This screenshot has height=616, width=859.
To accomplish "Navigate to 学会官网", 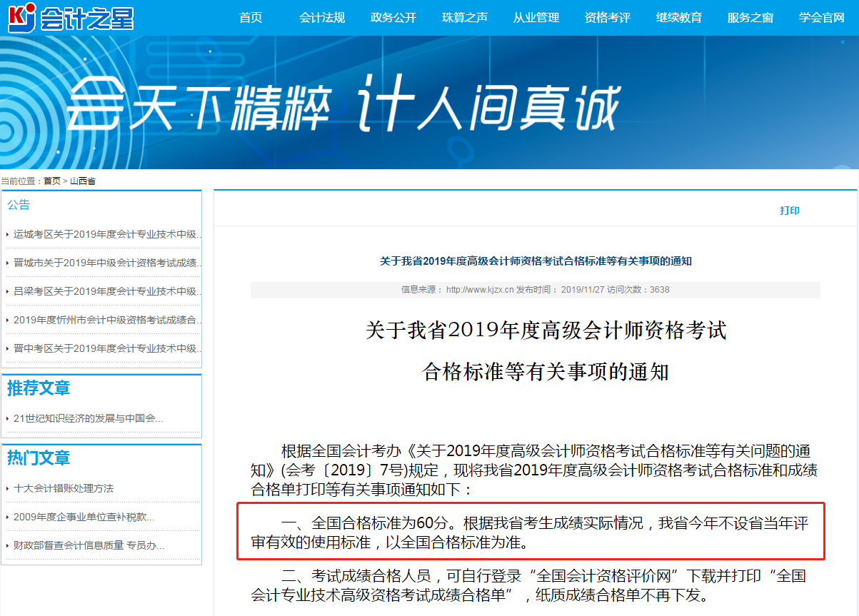I will 821,17.
